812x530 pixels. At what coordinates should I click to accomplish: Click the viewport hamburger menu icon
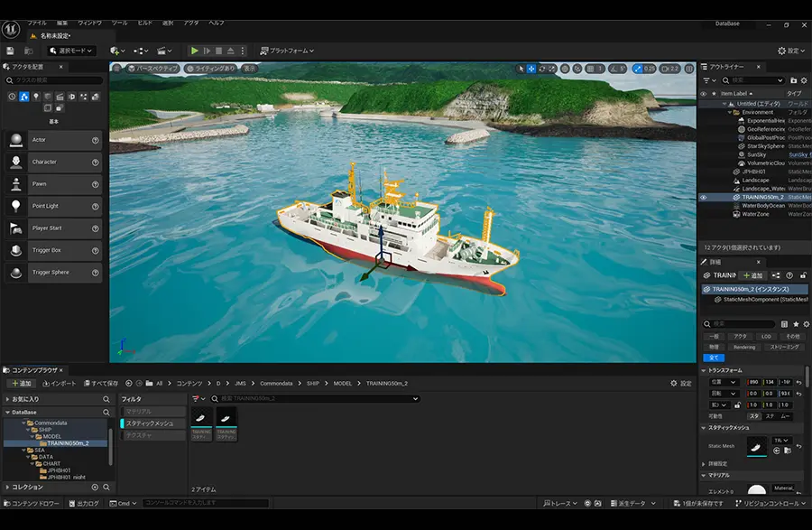(117, 69)
